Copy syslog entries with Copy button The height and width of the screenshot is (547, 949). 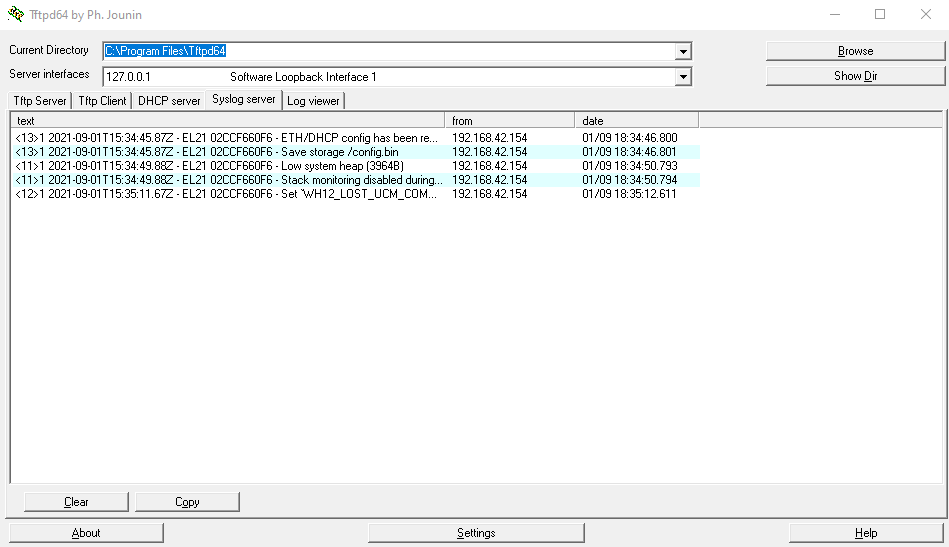187,502
